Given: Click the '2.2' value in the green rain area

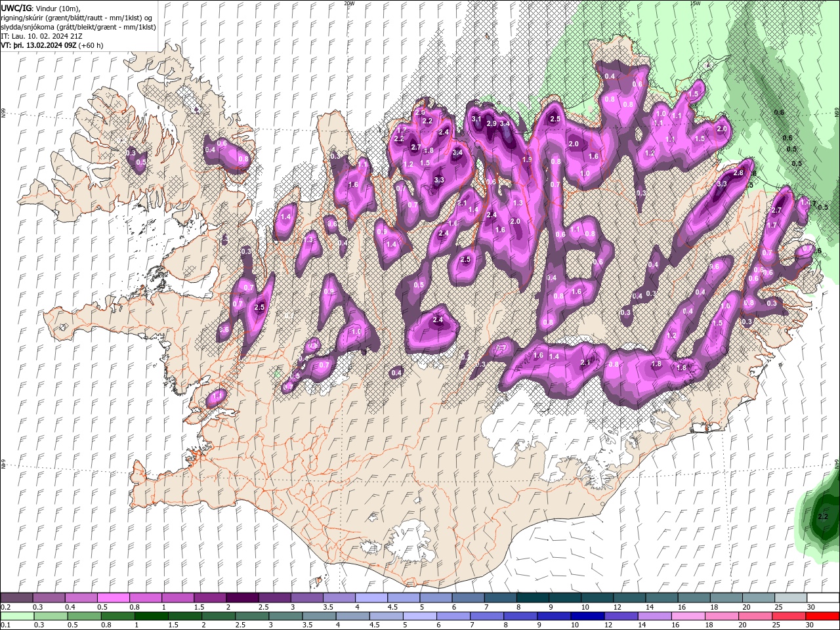Looking at the screenshot, I should coord(823,517).
